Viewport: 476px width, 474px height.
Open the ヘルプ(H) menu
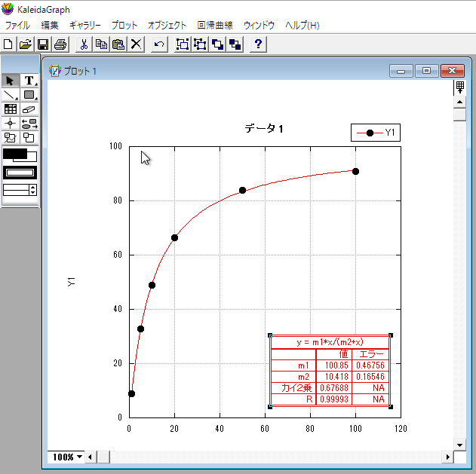point(302,25)
